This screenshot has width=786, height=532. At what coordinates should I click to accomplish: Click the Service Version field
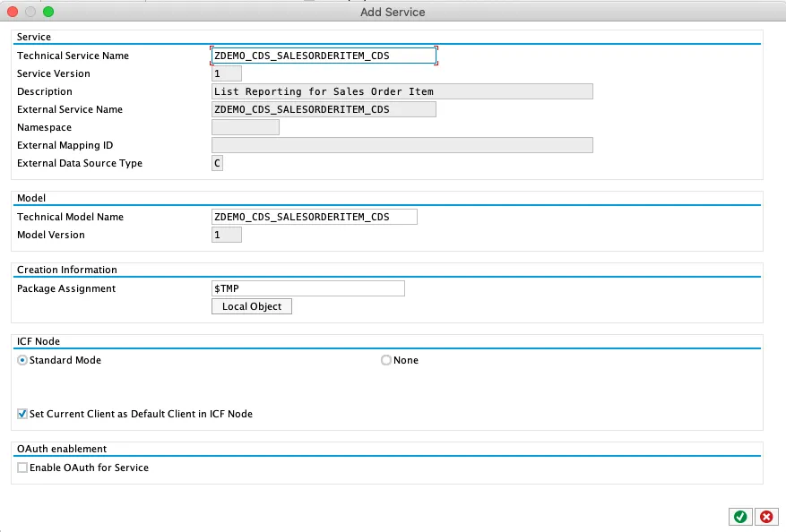point(226,73)
